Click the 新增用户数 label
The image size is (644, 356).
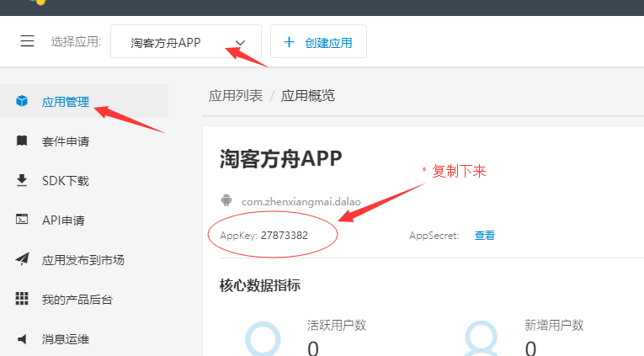click(x=554, y=325)
